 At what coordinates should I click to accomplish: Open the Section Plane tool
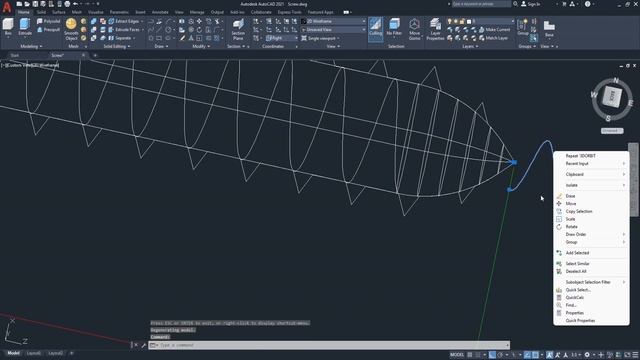pos(238,29)
